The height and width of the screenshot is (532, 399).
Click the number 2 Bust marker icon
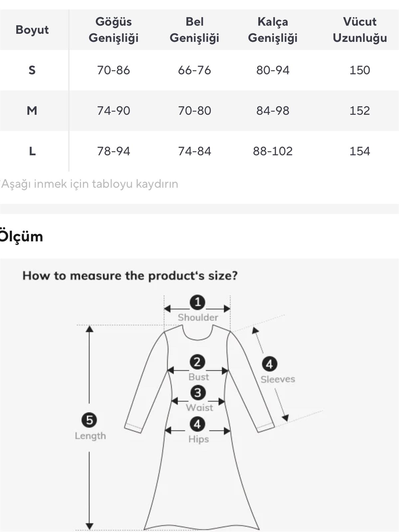[x=198, y=362]
